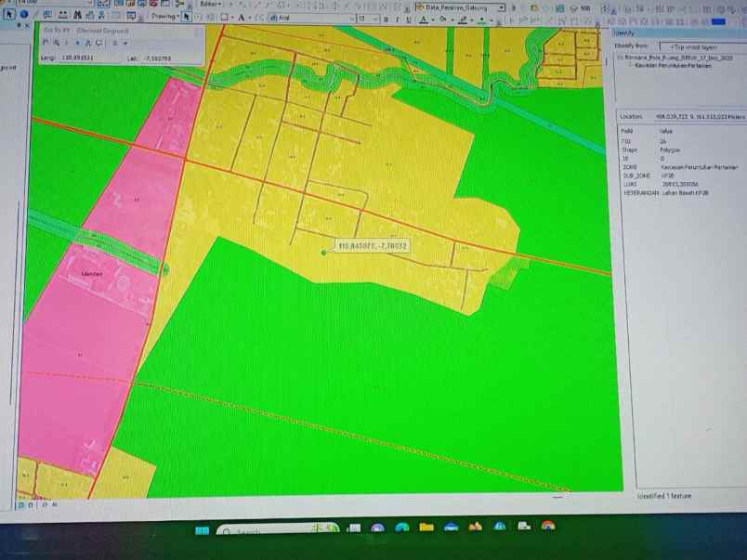This screenshot has width=747, height=560.
Task: Open the Drawing dropdown menu
Action: (x=165, y=16)
